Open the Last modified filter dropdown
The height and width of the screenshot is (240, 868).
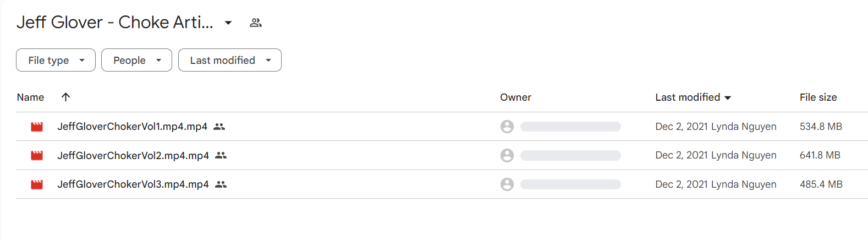230,60
